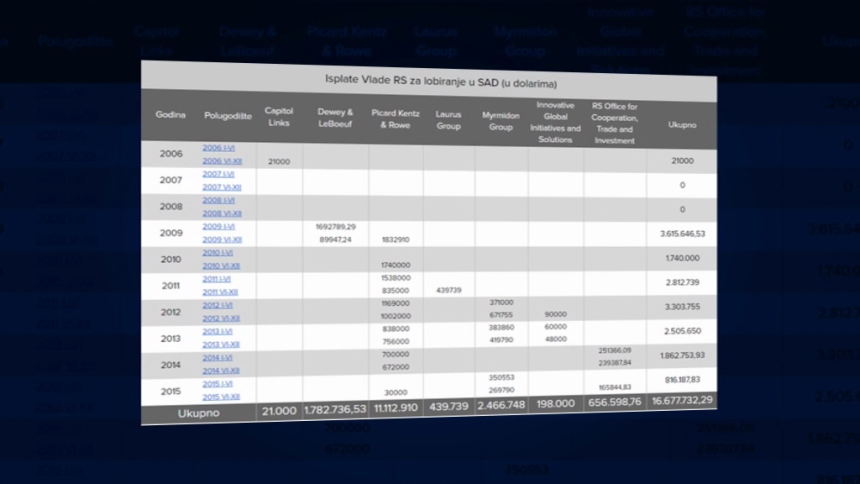
Task: Select the "Godina" column header
Action: pos(171,115)
